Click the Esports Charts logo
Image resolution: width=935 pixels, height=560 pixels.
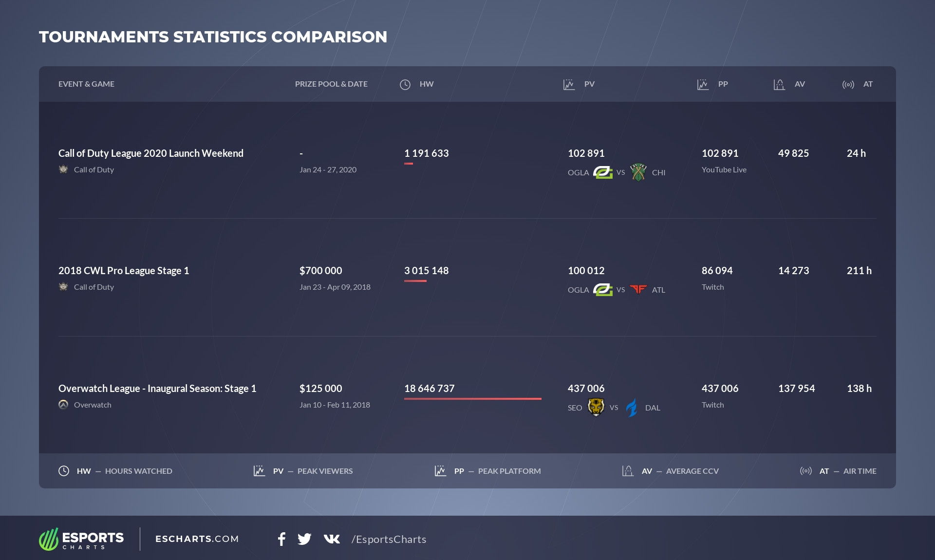click(x=81, y=539)
